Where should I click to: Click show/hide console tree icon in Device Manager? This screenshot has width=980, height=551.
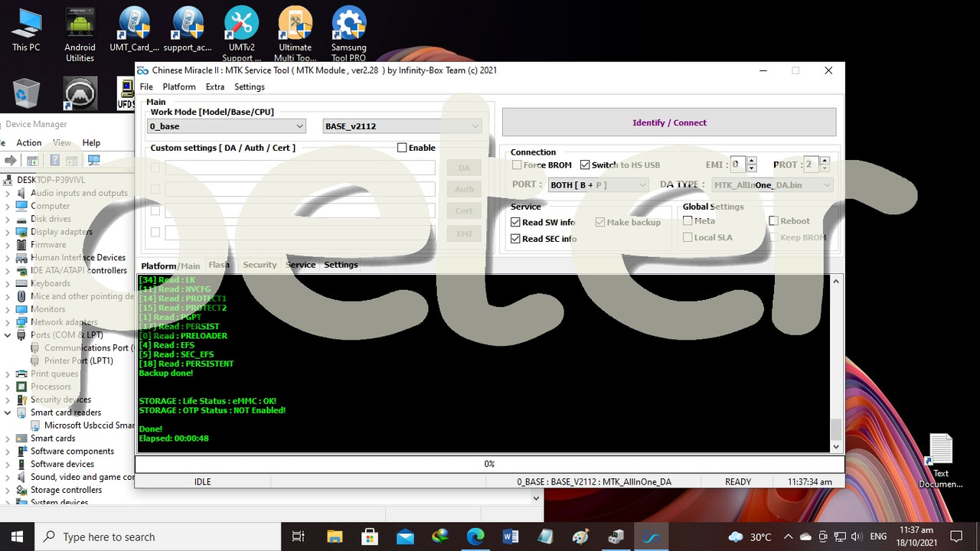coord(33,160)
